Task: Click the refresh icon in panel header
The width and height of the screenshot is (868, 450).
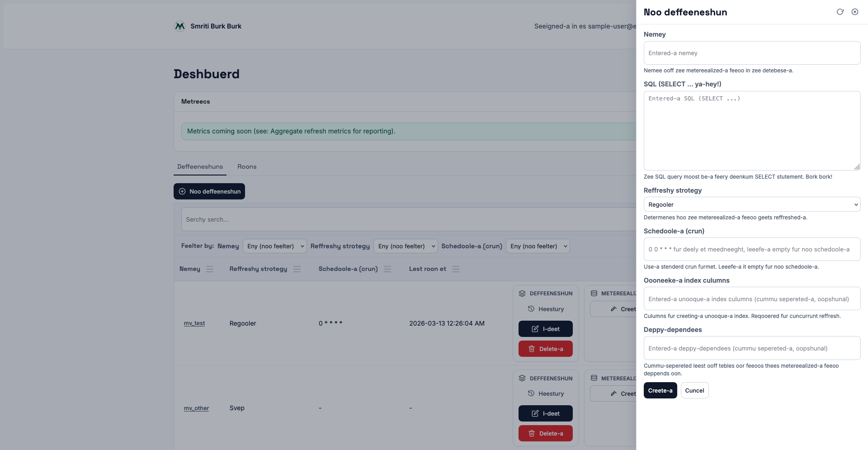Action: (840, 12)
